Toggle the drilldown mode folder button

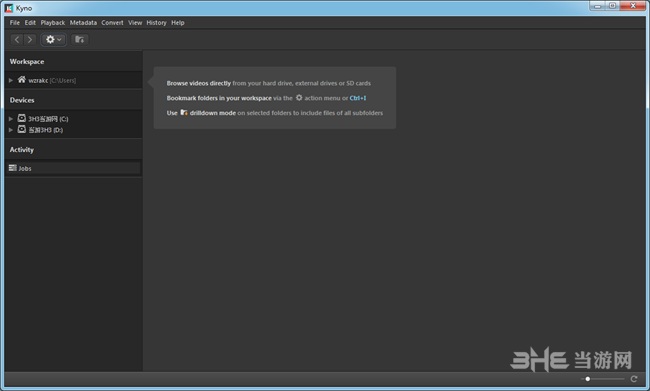tap(79, 39)
